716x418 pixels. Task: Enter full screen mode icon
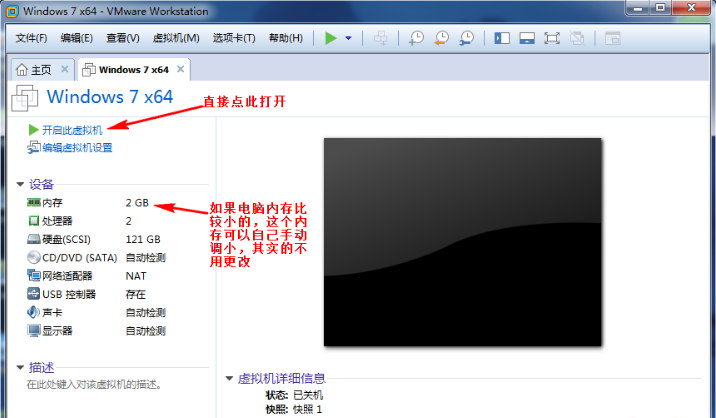coord(552,38)
